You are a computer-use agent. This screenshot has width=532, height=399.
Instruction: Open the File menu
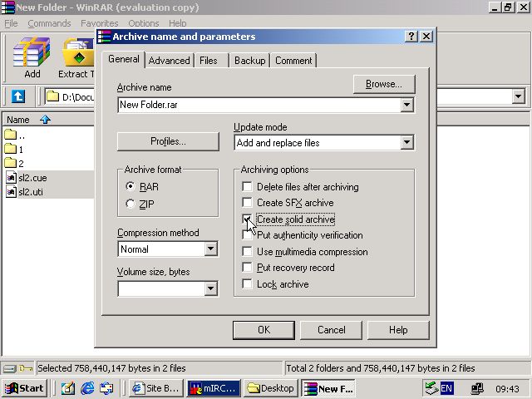11,23
